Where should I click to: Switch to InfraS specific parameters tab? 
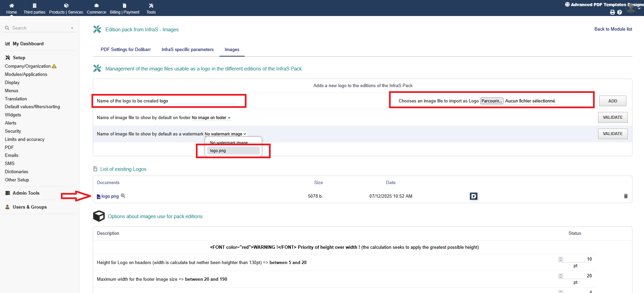click(x=187, y=50)
